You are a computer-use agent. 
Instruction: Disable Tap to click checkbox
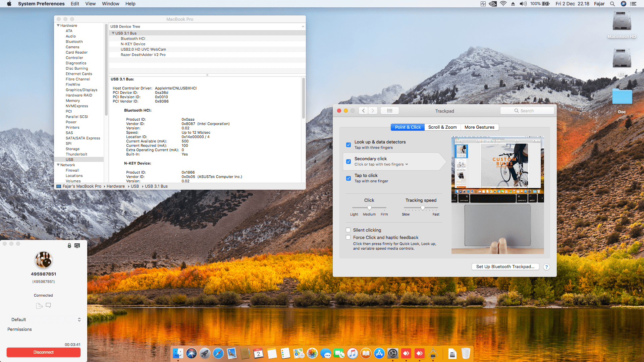(348, 178)
